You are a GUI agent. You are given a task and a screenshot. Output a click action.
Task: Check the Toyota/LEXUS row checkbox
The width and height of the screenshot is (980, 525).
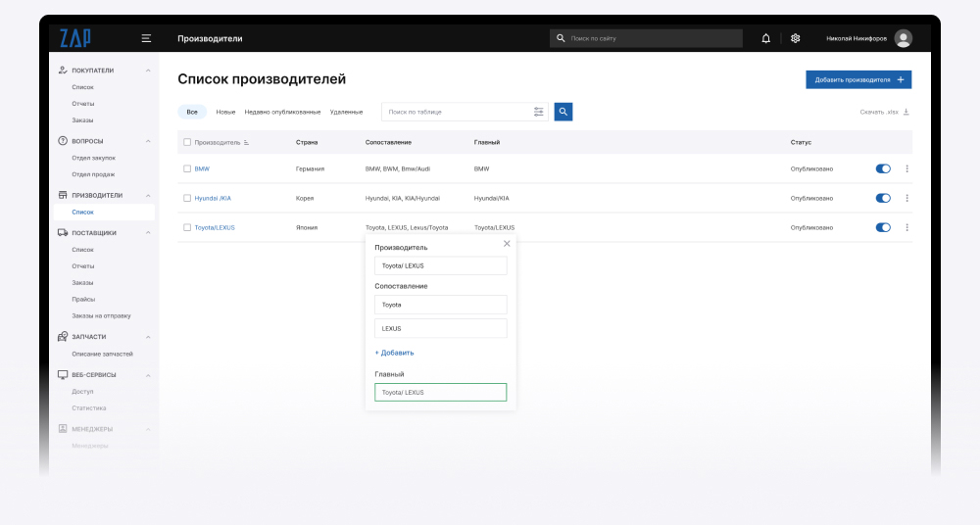click(x=187, y=227)
